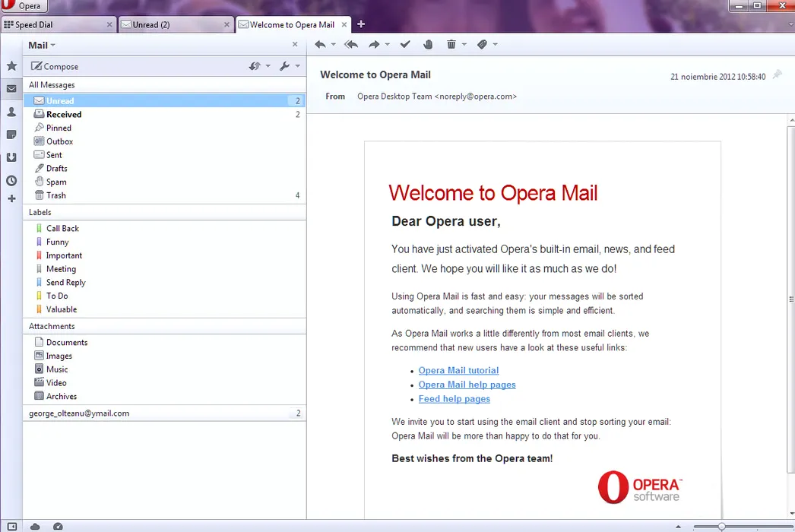Switch to the Speed Dial tab
This screenshot has height=532, width=795.
(59, 24)
